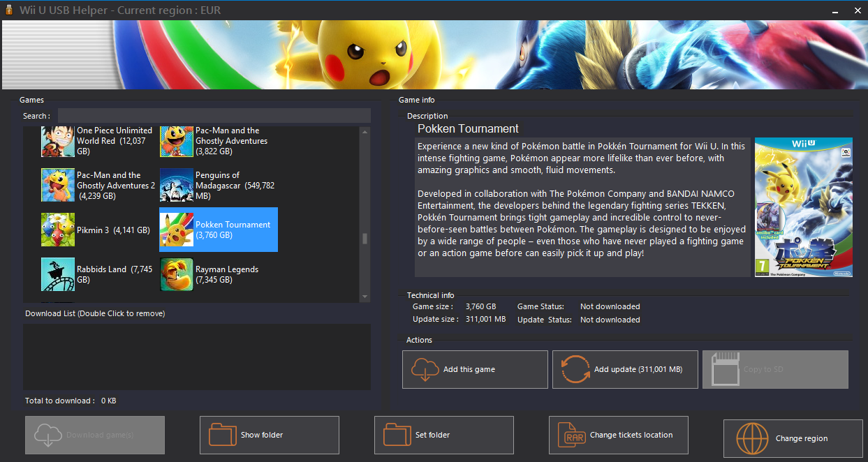Viewport: 868px width, 462px height.
Task: Click the One Piece Unlimited World Red icon
Action: coord(58,142)
